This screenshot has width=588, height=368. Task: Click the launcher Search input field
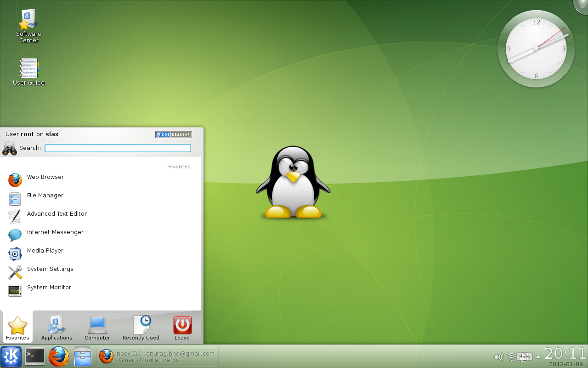click(118, 148)
